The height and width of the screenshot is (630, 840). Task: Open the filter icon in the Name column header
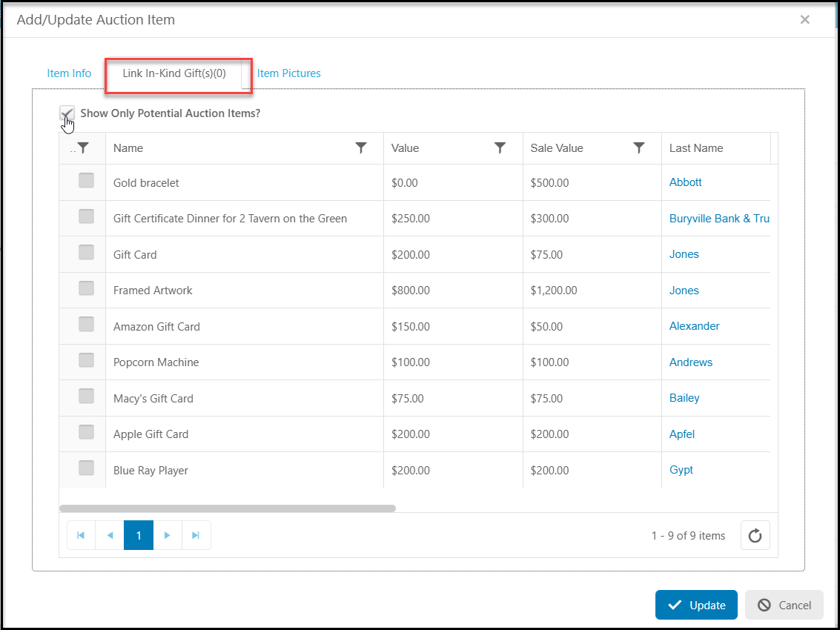[361, 147]
